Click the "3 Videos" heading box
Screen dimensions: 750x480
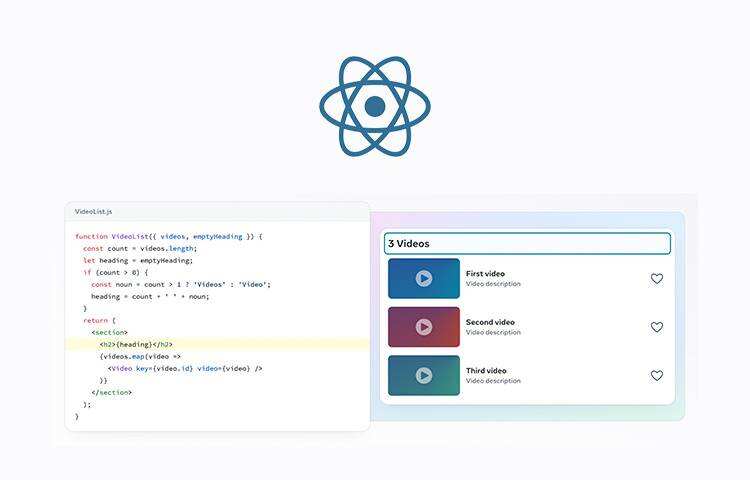pos(527,244)
